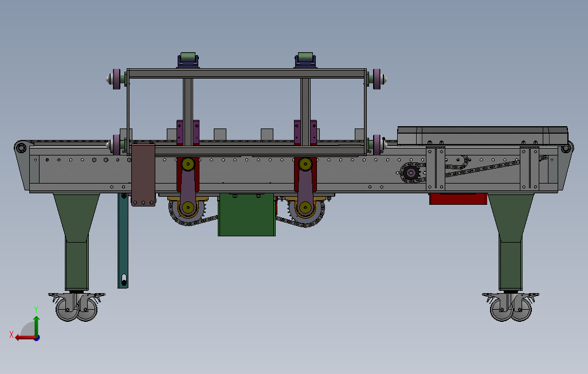The image size is (588, 374).
Task: Select the left green support leg
Action: [x=77, y=242]
